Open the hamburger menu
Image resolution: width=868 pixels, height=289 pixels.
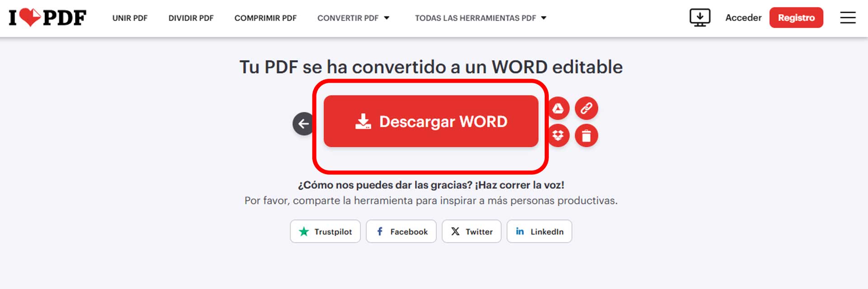(848, 18)
